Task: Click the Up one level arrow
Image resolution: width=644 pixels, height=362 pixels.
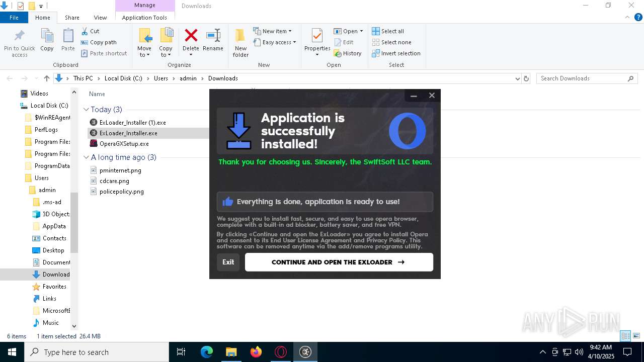Action: click(47, 78)
